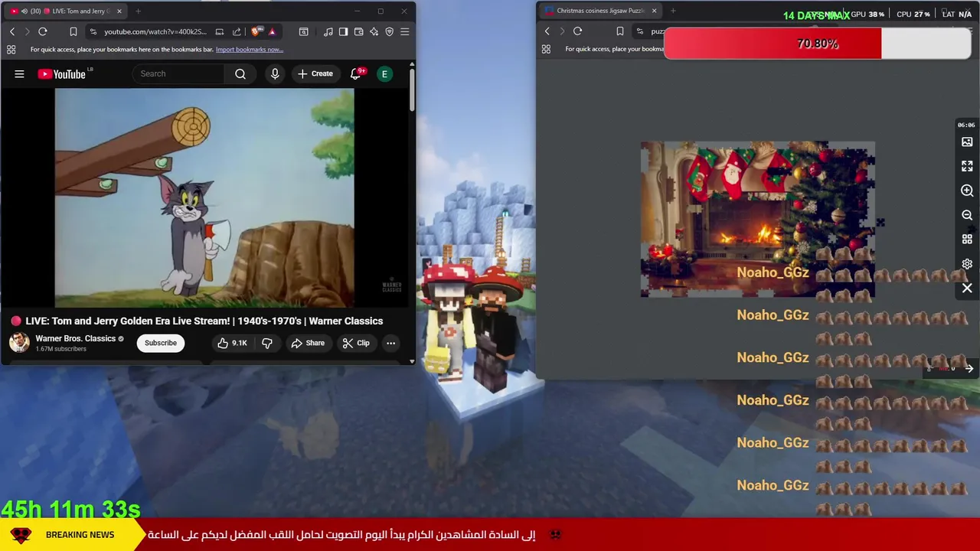The image size is (980, 551).
Task: Close the puzzle side toolbar with X
Action: click(967, 289)
